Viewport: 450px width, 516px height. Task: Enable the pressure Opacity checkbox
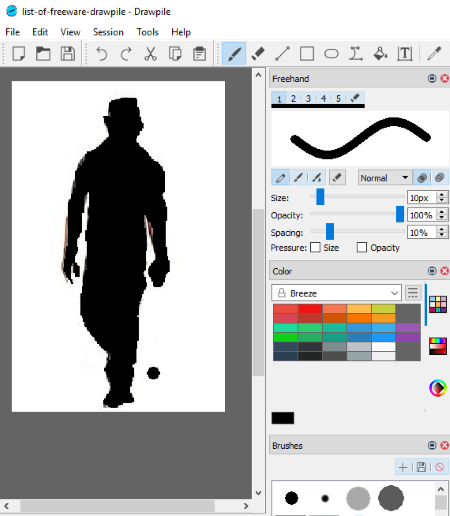362,247
